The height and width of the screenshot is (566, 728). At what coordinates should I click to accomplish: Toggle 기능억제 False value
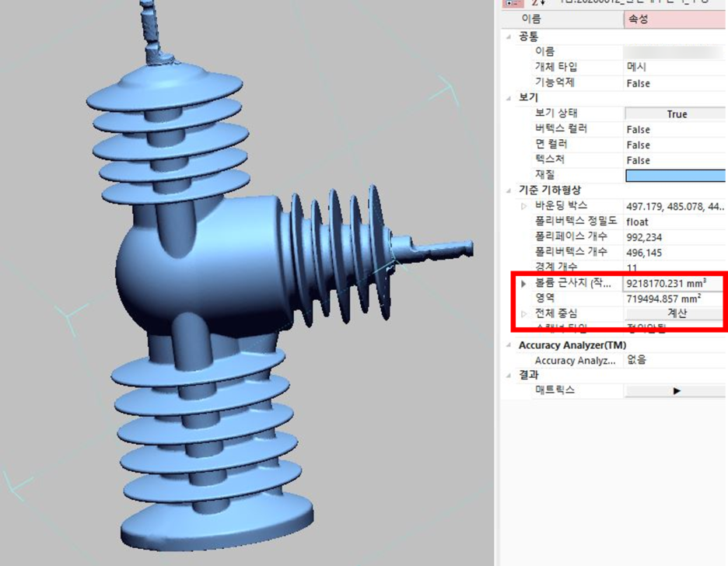click(639, 83)
